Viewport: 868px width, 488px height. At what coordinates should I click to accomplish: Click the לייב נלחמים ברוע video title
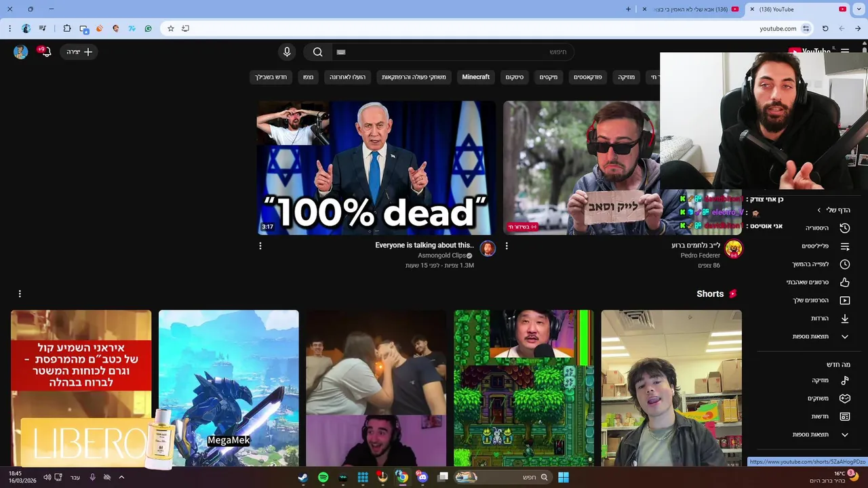[696, 245]
